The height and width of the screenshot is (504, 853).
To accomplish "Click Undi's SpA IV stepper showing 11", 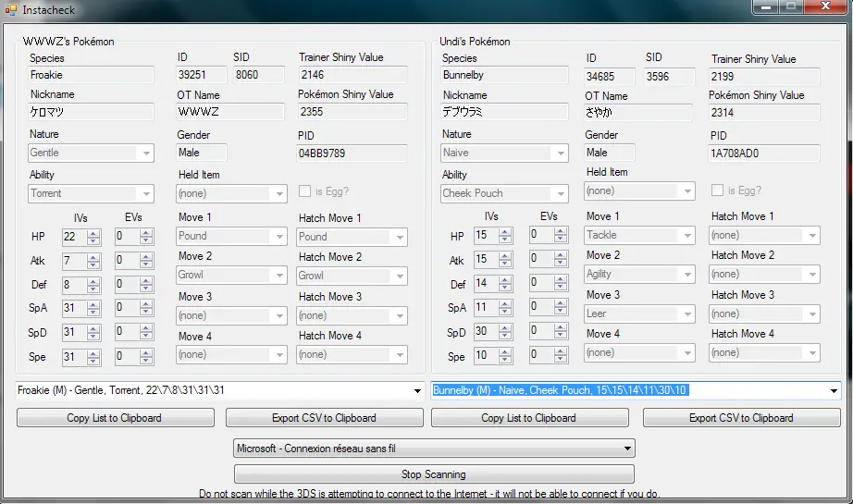I will 493,307.
